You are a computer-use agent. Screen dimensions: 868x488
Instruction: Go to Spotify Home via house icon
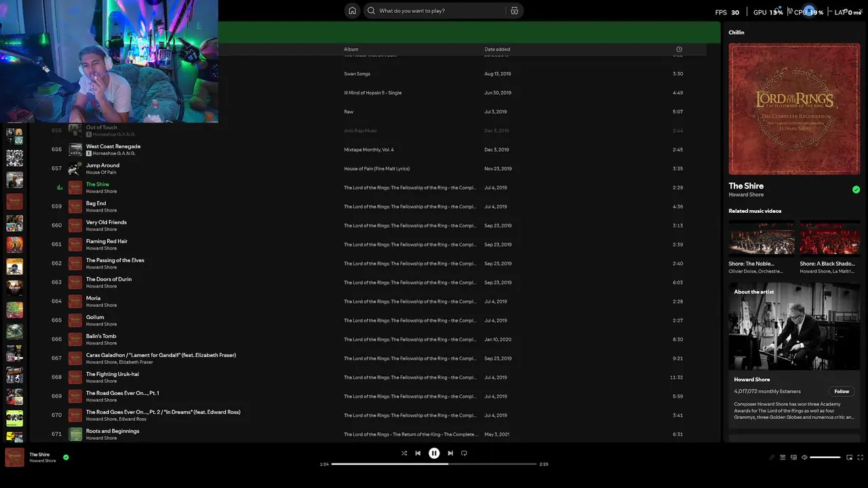tap(352, 11)
